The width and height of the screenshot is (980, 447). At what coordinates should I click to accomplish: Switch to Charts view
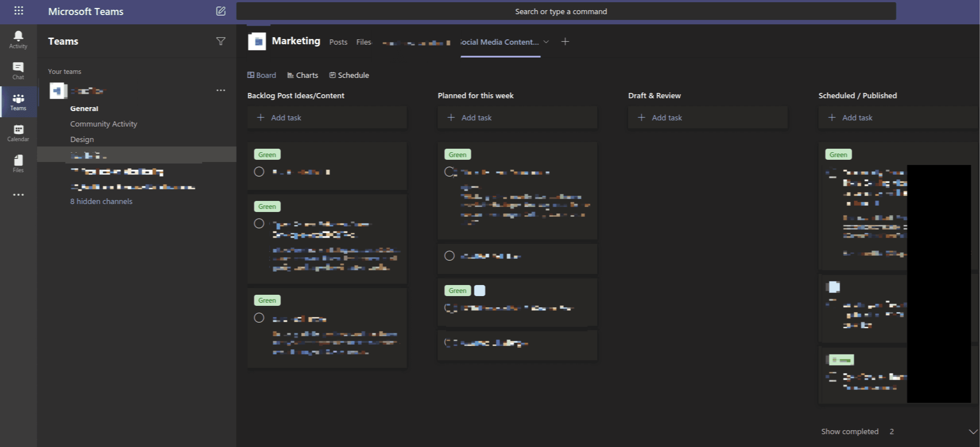tap(303, 75)
